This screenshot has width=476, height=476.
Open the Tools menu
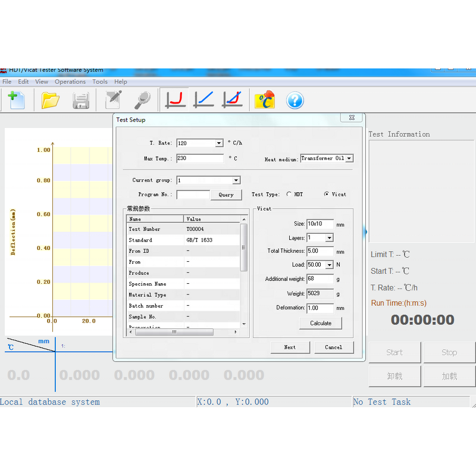(99, 82)
